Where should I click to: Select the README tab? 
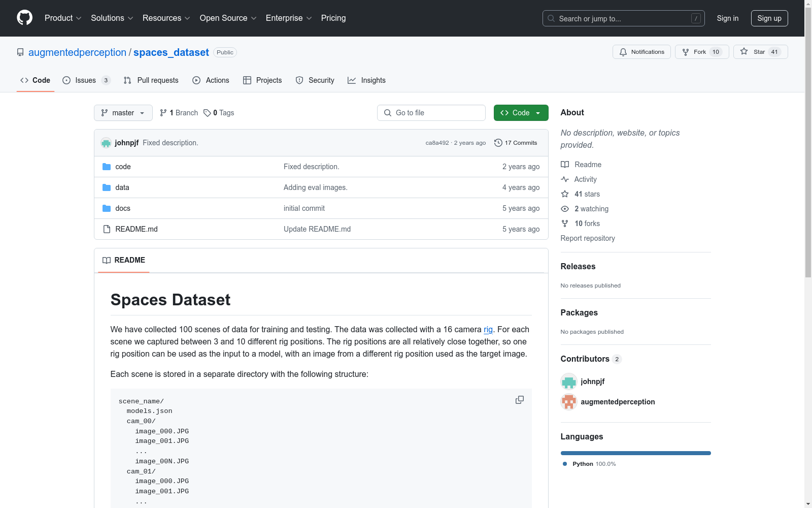coord(124,260)
